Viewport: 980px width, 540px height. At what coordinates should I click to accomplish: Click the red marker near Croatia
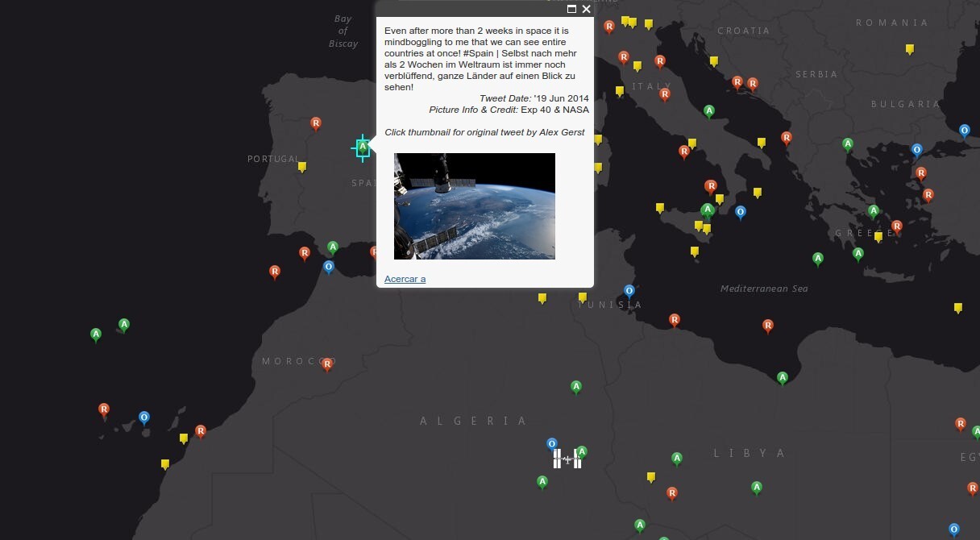click(738, 81)
